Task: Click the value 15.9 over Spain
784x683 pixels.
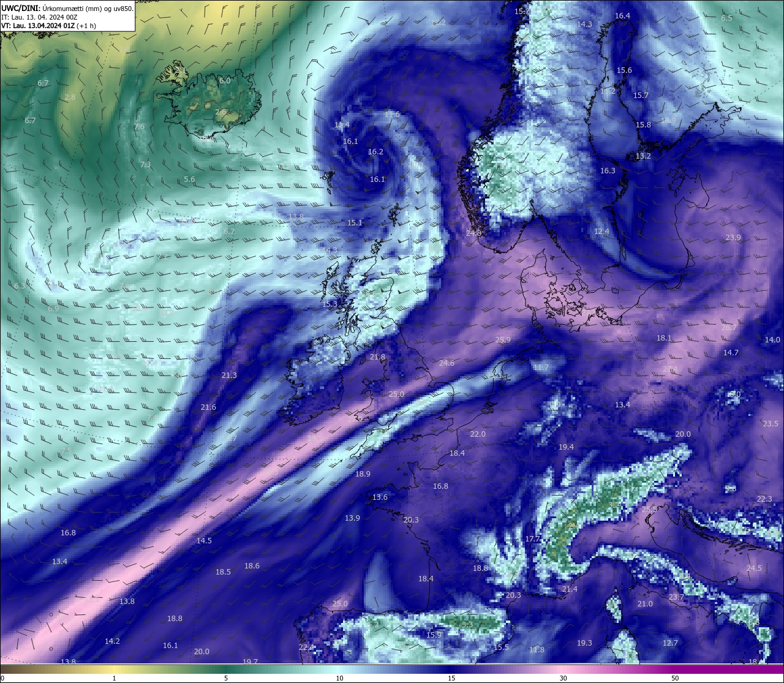Action: (434, 635)
